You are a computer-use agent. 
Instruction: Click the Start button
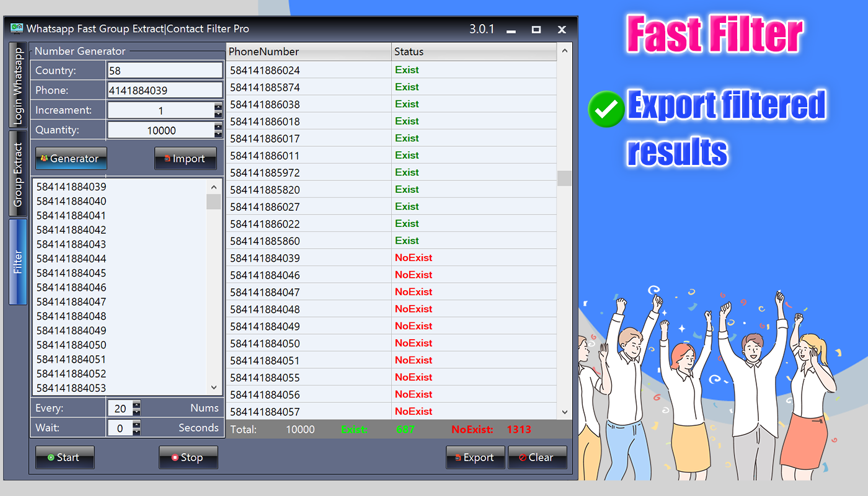coord(65,458)
